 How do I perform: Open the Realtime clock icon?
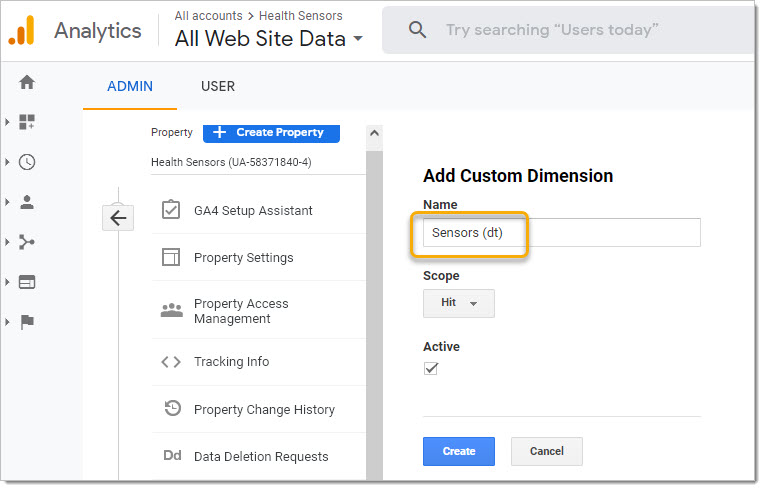pos(27,162)
